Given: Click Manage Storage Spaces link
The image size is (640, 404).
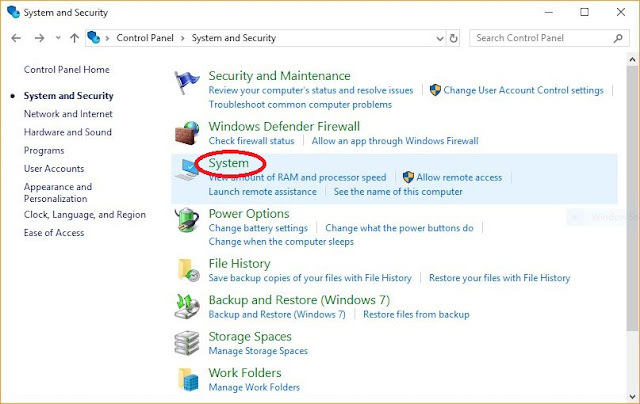Looking at the screenshot, I should pyautogui.click(x=258, y=351).
